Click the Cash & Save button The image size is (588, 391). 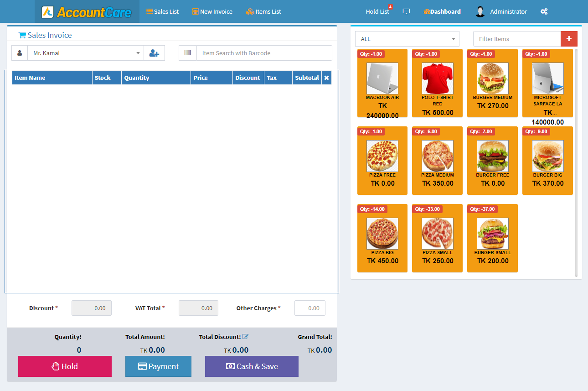tap(252, 366)
